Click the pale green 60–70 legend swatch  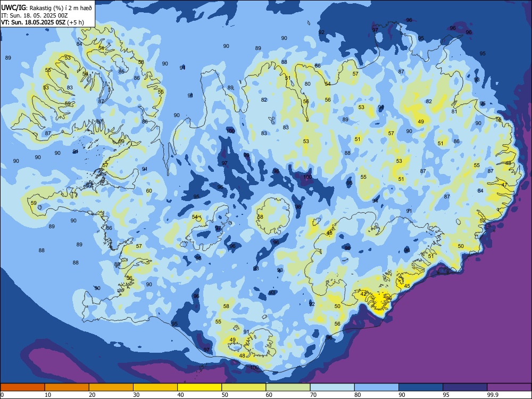[x=288, y=387]
